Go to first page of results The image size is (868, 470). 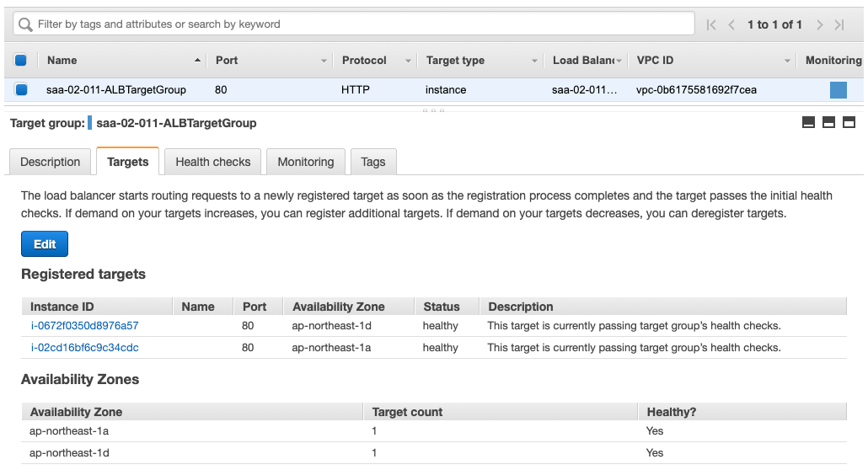click(x=711, y=24)
